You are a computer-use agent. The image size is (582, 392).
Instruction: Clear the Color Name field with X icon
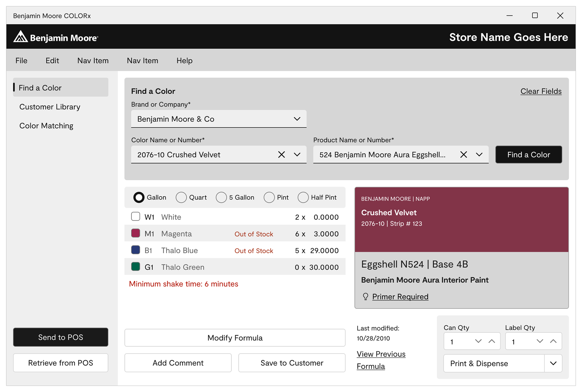point(281,155)
